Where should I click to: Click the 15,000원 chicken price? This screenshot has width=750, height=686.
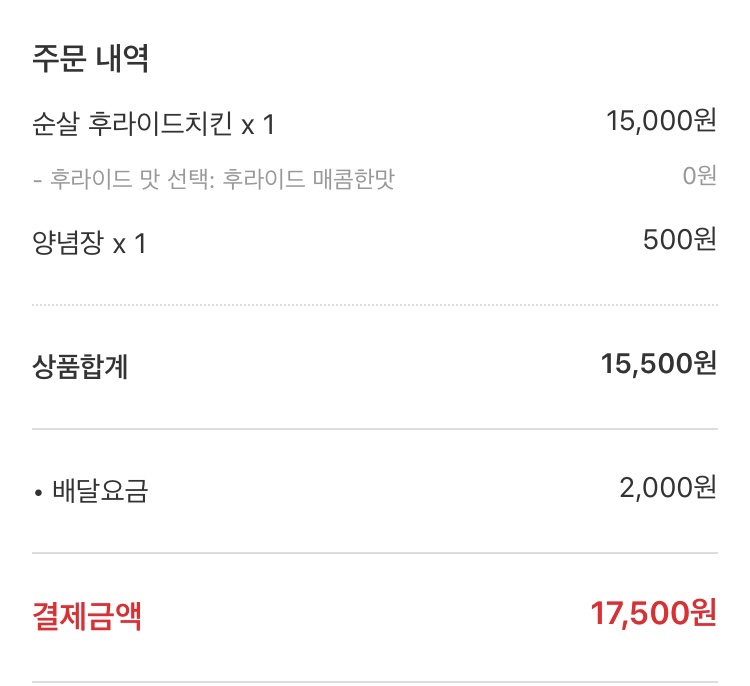click(661, 121)
